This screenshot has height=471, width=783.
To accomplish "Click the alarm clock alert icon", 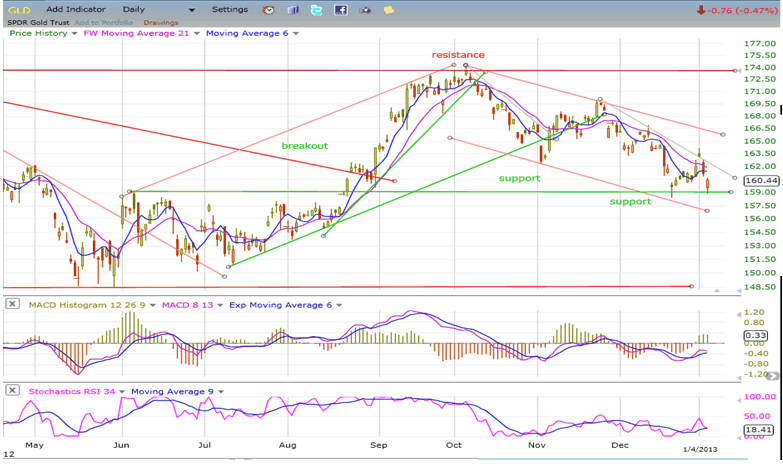I will (x=268, y=10).
